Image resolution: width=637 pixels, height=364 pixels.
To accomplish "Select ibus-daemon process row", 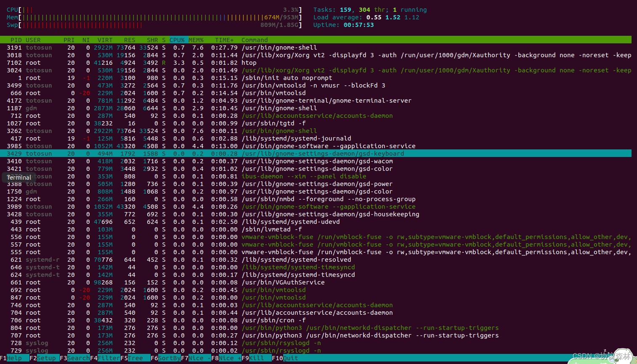I will point(316,176).
